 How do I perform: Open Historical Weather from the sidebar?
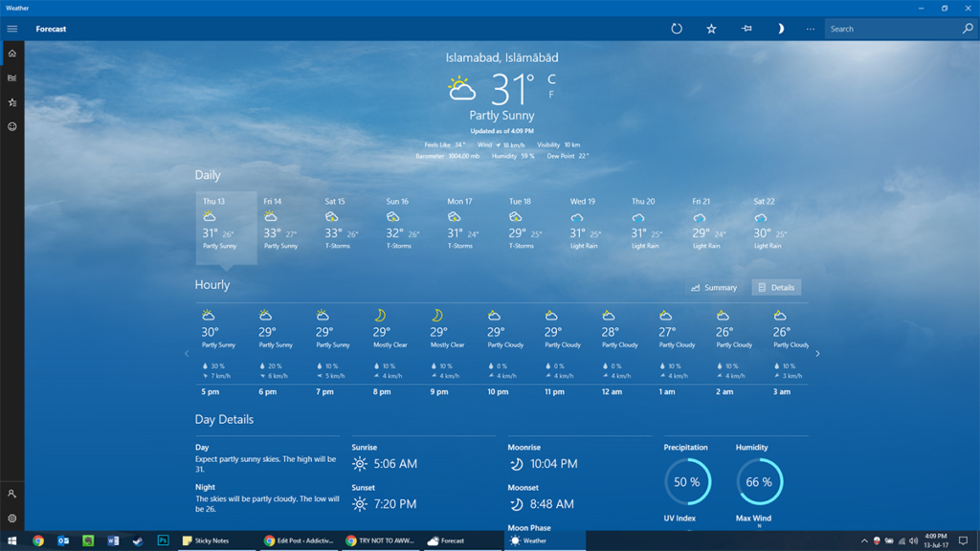click(x=11, y=77)
